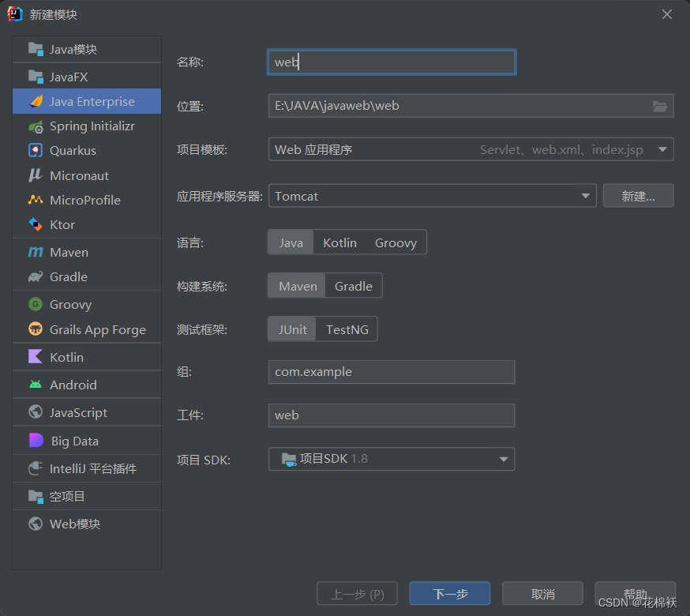Choose Groovy as the language
Viewport: 690px width, 616px height.
point(396,242)
